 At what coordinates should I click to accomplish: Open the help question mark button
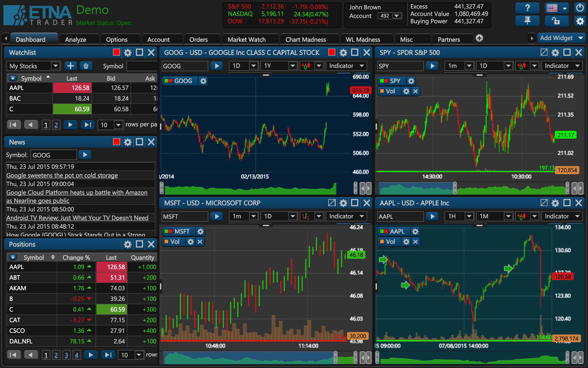(x=527, y=8)
